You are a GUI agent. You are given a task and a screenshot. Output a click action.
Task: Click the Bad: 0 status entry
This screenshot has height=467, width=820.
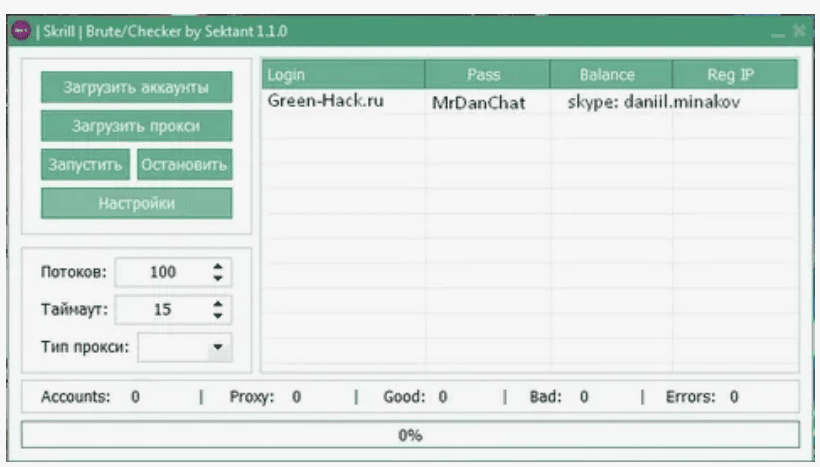coord(559,397)
